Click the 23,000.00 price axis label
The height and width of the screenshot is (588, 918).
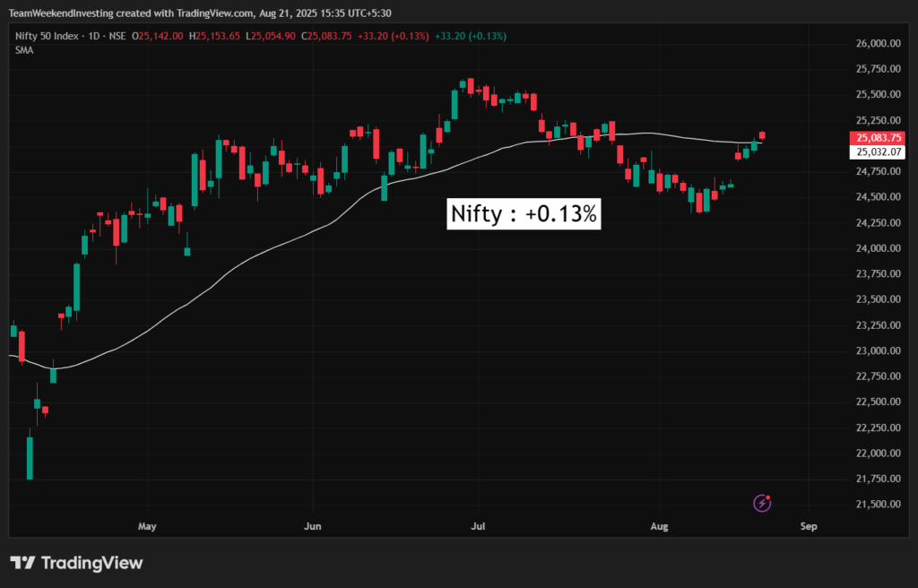tap(879, 350)
